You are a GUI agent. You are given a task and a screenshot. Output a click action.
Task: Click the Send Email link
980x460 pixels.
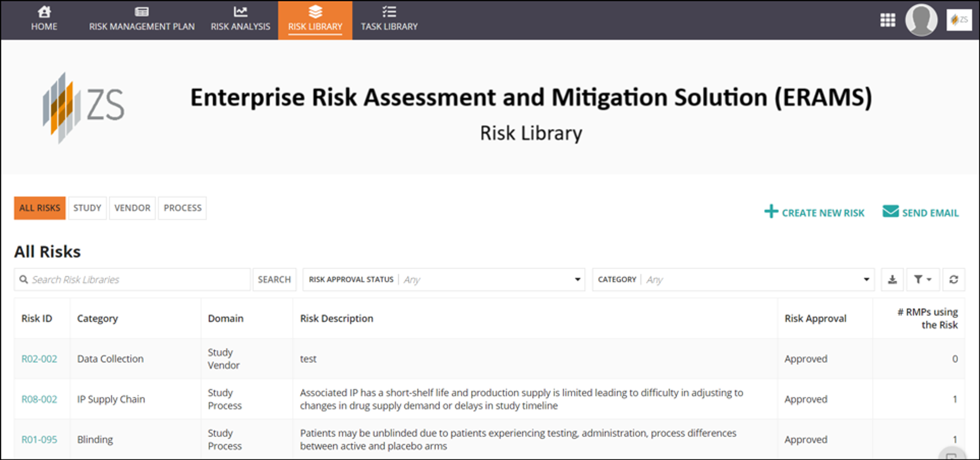[x=921, y=212]
